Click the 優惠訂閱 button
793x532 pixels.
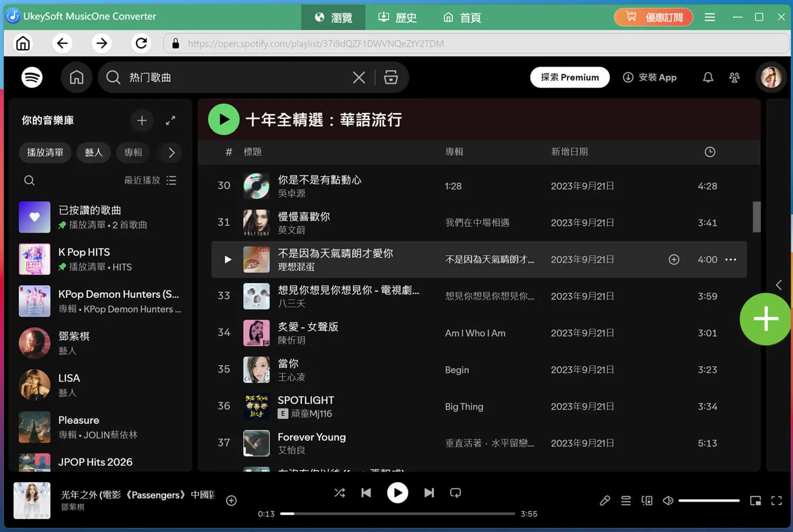(x=653, y=17)
